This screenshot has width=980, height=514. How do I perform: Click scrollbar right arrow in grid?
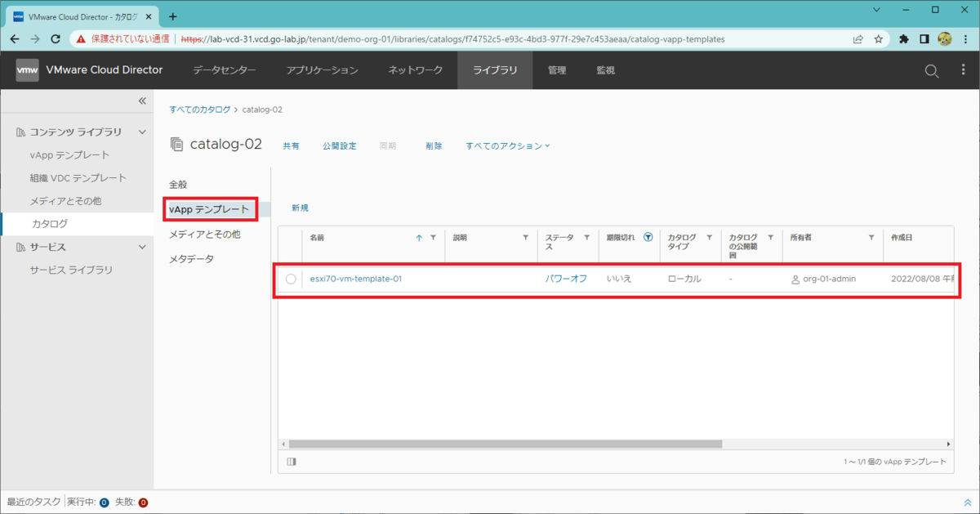click(x=948, y=444)
